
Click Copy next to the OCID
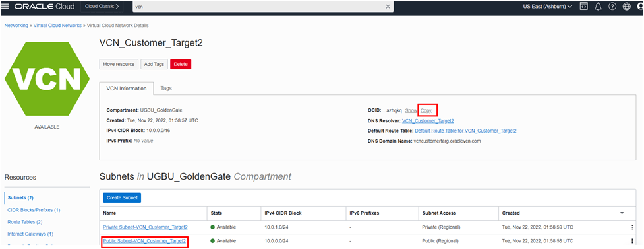click(426, 111)
